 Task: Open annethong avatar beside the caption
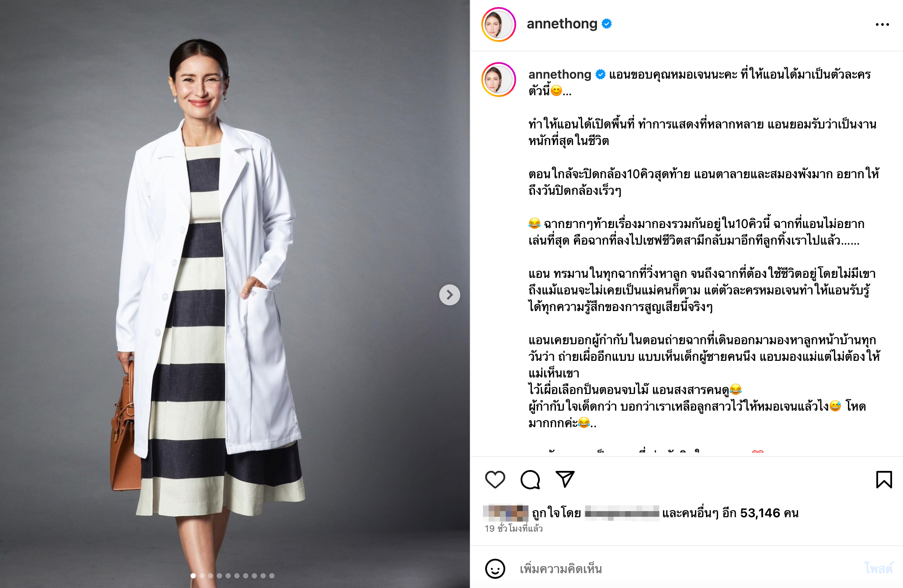pos(499,80)
